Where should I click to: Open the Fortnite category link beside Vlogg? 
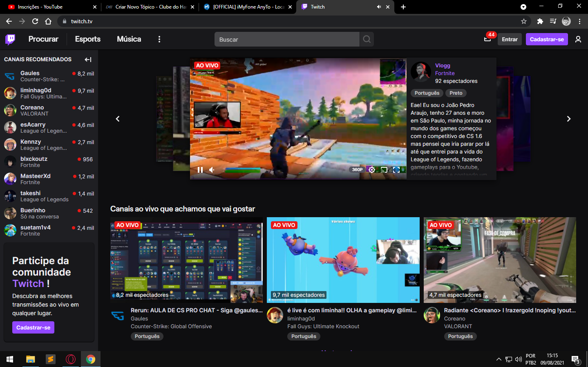click(x=445, y=73)
